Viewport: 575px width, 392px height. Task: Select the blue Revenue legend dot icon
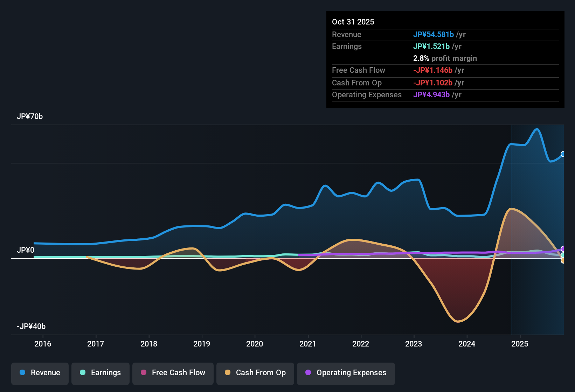point(22,373)
